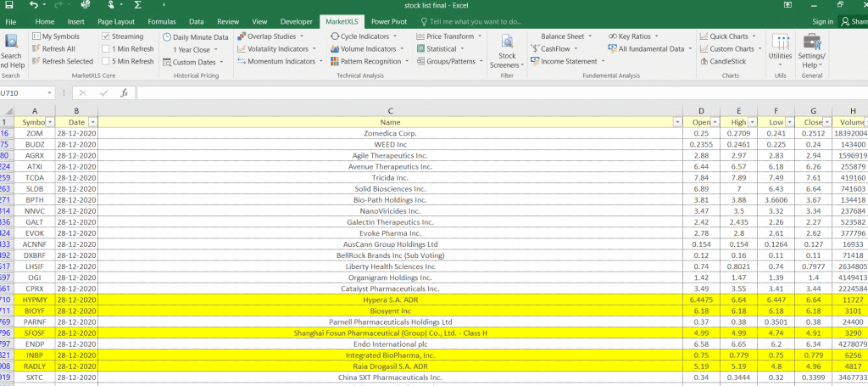Viewport: 868px width, 386px height.
Task: Open Volatality Indicators dropdown
Action: point(314,48)
